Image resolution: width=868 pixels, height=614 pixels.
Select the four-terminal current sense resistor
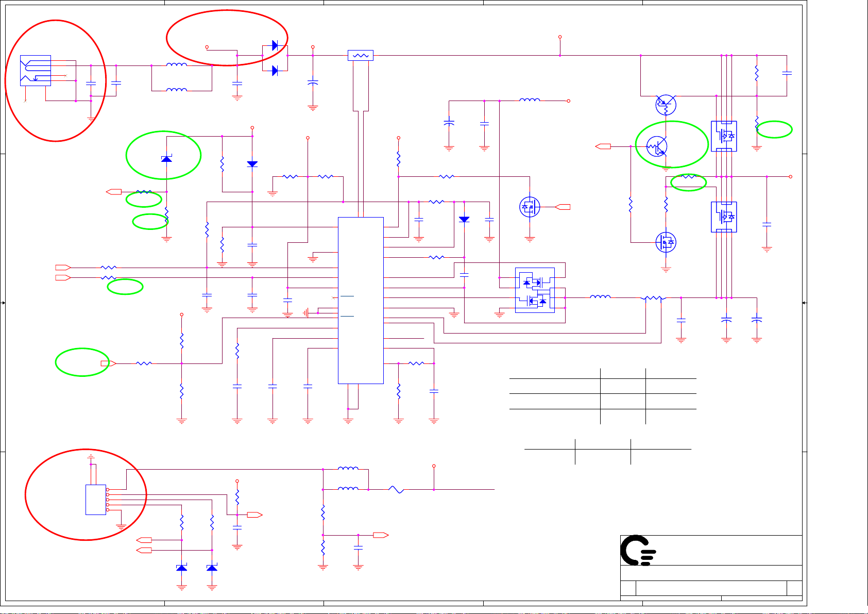pos(653,298)
